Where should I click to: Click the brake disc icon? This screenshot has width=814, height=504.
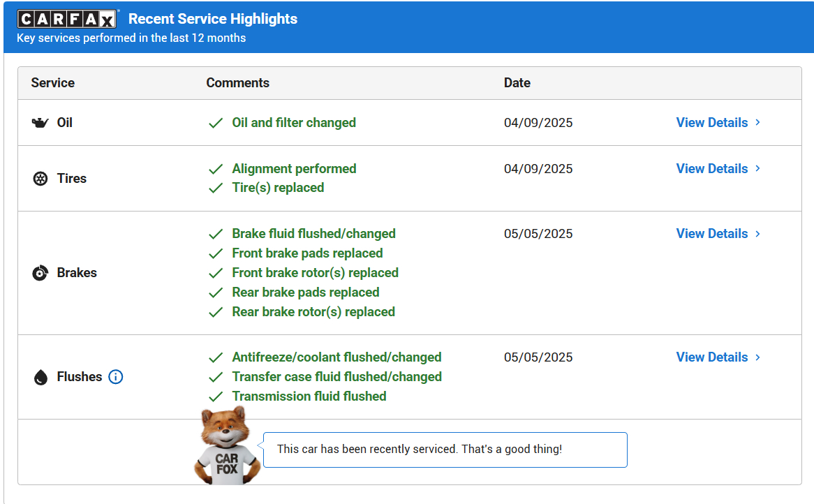[40, 273]
